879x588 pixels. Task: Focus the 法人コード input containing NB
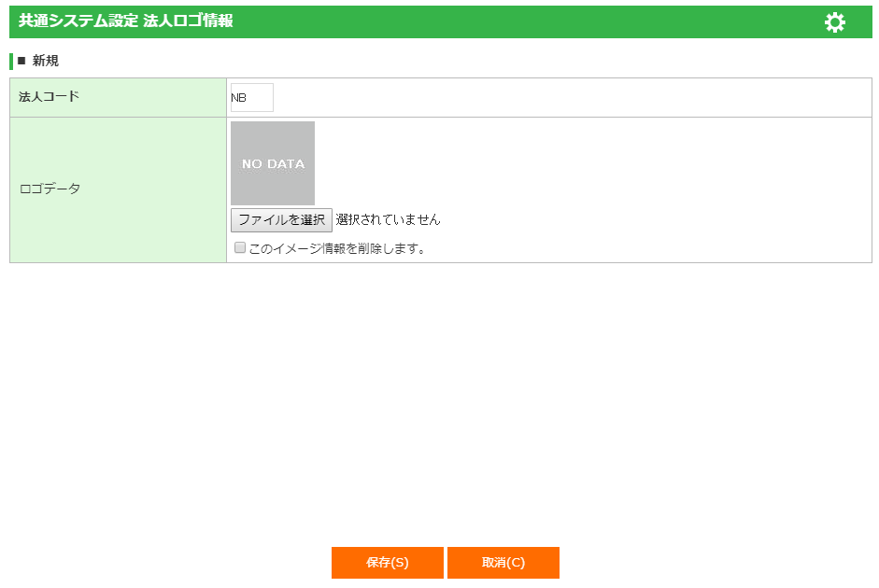(251, 97)
